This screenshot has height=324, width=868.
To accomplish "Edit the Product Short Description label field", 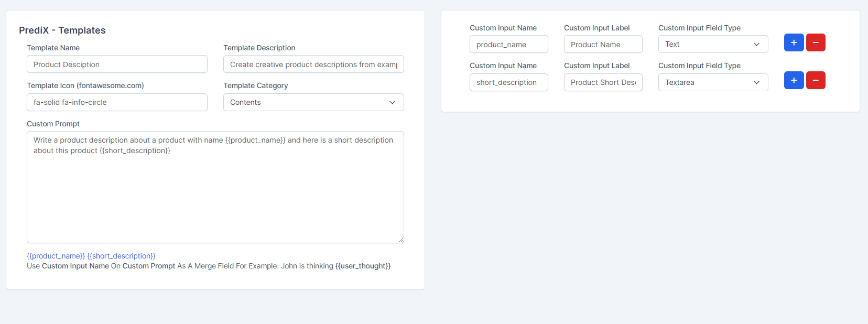I will tap(603, 82).
